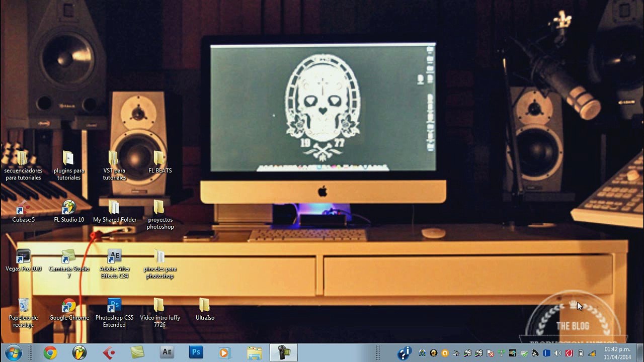
Task: Select the 'VST para tutoriales' desktop folder
Action: click(114, 166)
